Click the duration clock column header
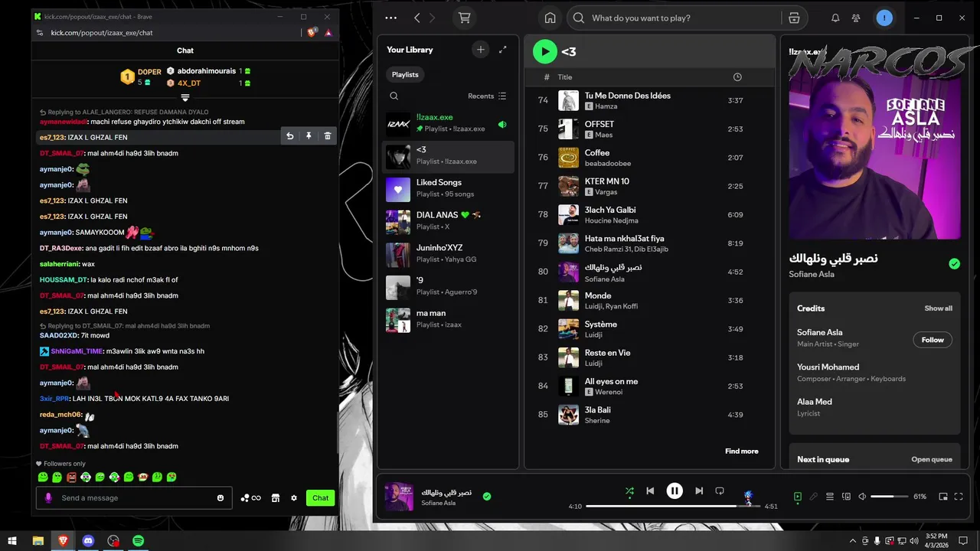Image resolution: width=980 pixels, height=551 pixels. click(x=737, y=77)
